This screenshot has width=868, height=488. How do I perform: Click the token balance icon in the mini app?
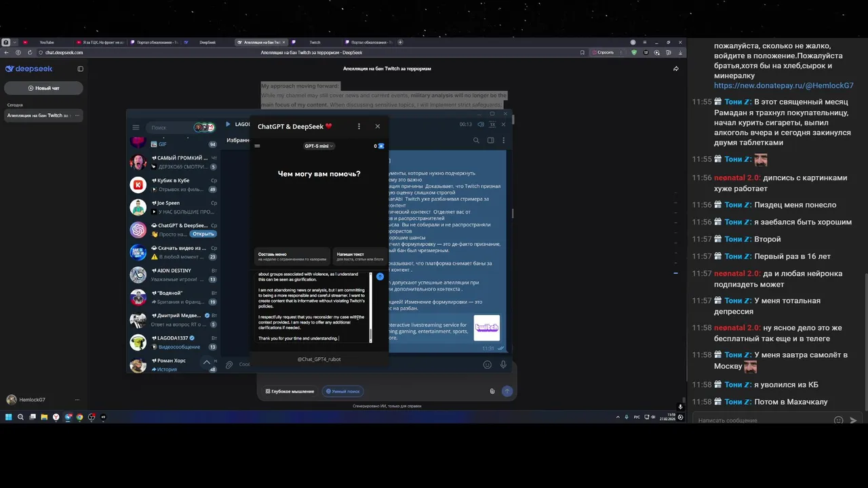coord(381,146)
